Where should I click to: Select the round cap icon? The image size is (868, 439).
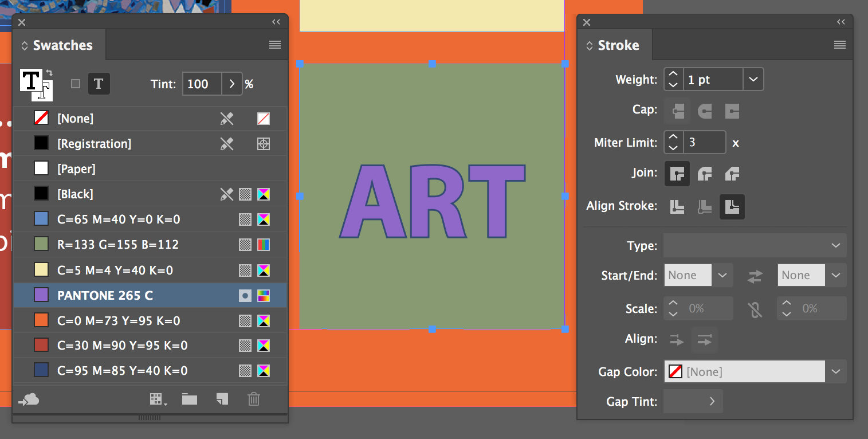[x=705, y=111]
